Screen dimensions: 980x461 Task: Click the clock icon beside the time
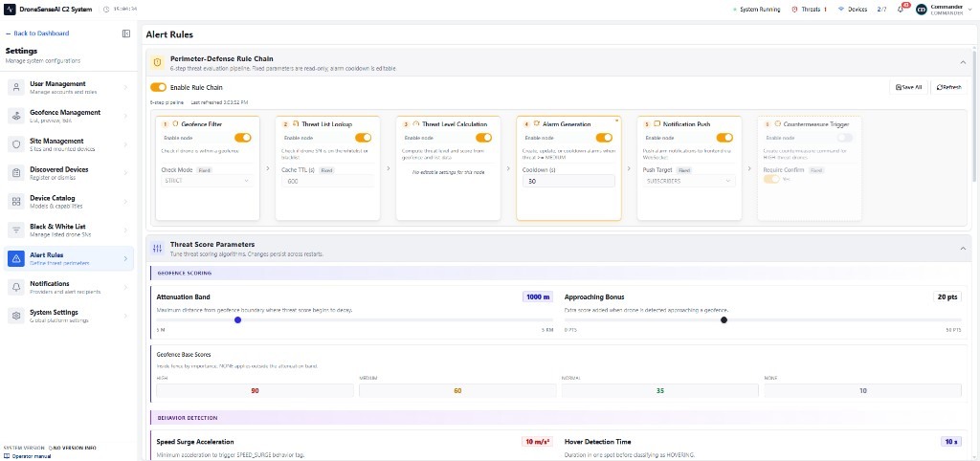tap(105, 10)
